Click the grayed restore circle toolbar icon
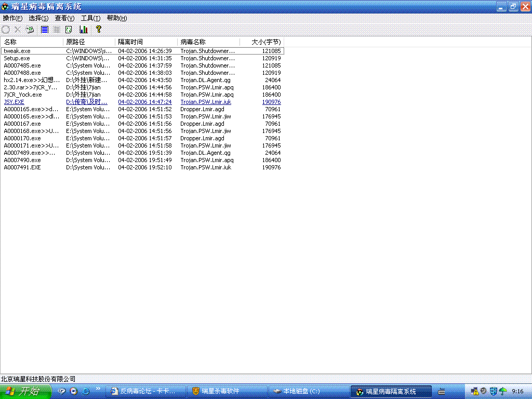 point(6,30)
